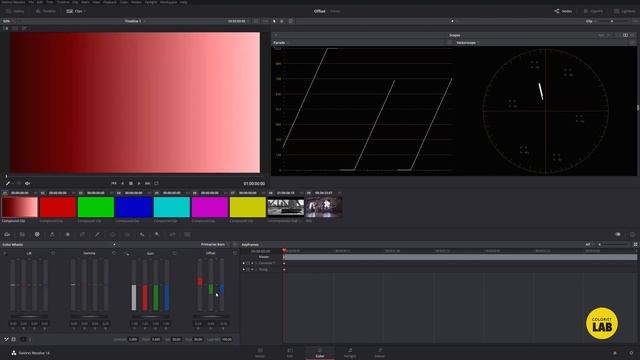
Task: Play the clip in reverse
Action: click(122, 183)
